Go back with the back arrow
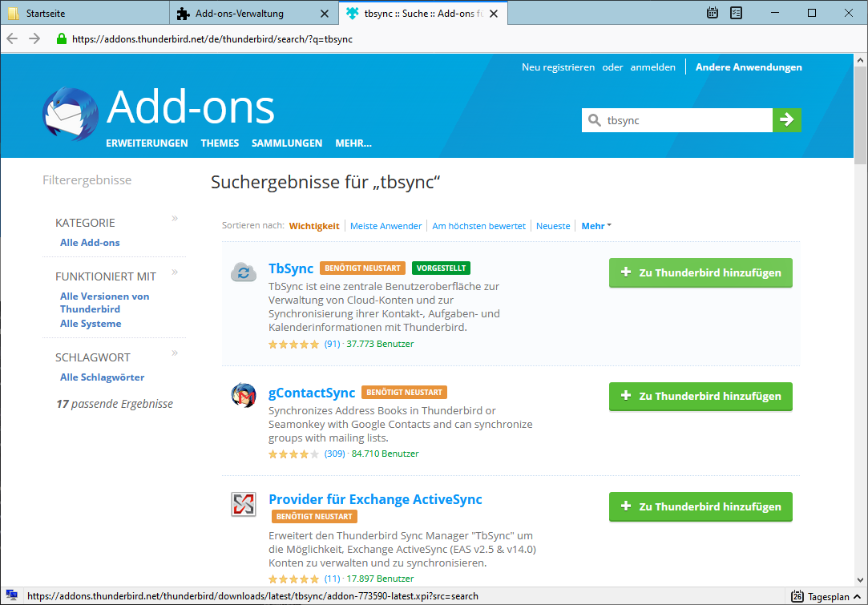 point(12,38)
